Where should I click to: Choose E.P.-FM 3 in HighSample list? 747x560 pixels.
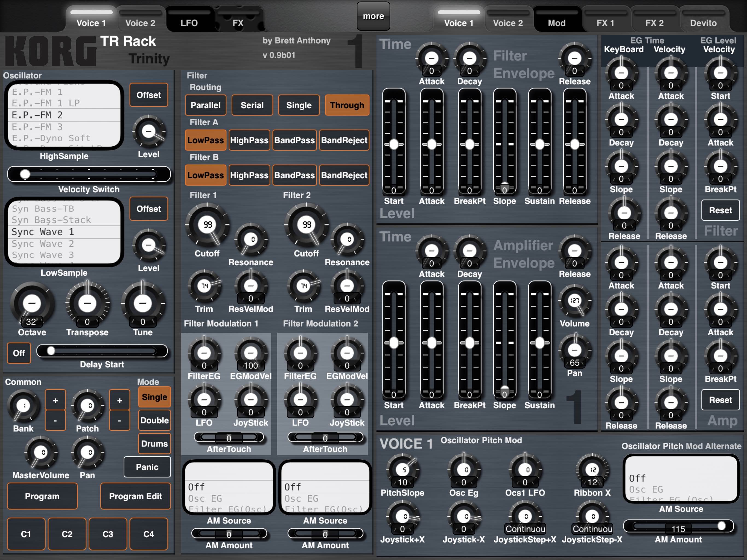(64, 127)
